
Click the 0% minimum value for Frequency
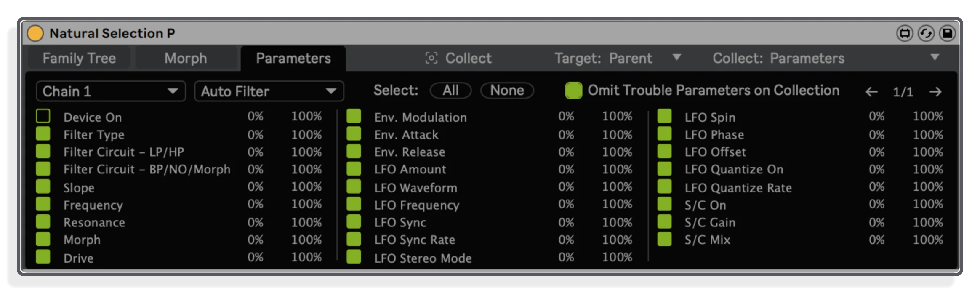point(256,204)
